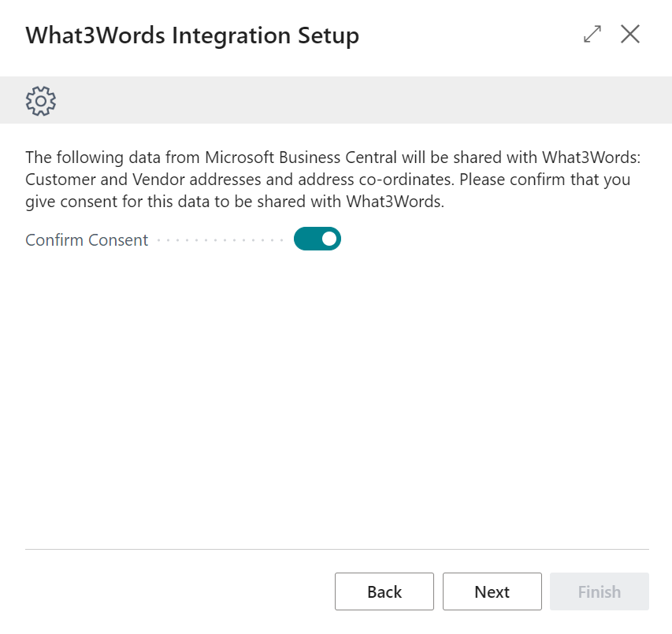Return to previous step using Back

pyautogui.click(x=384, y=591)
